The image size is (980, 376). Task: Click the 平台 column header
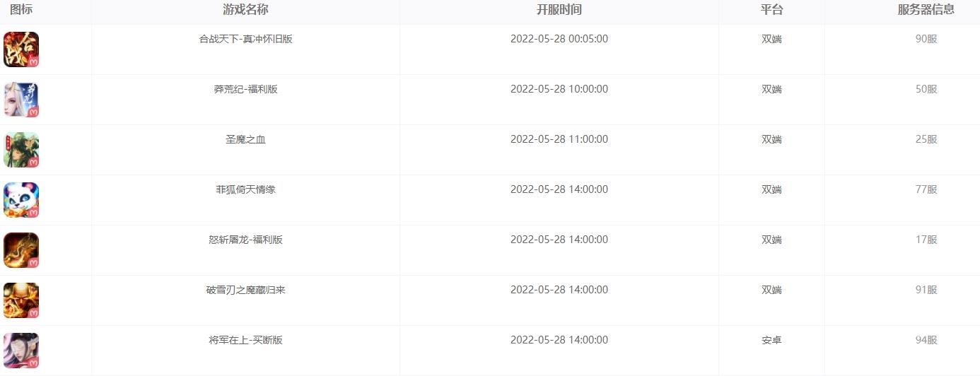click(771, 10)
